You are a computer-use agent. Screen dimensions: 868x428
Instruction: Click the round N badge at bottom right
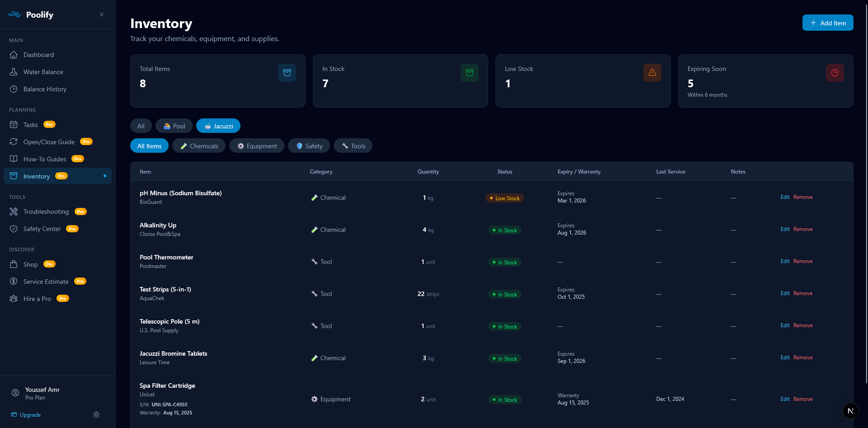[850, 411]
